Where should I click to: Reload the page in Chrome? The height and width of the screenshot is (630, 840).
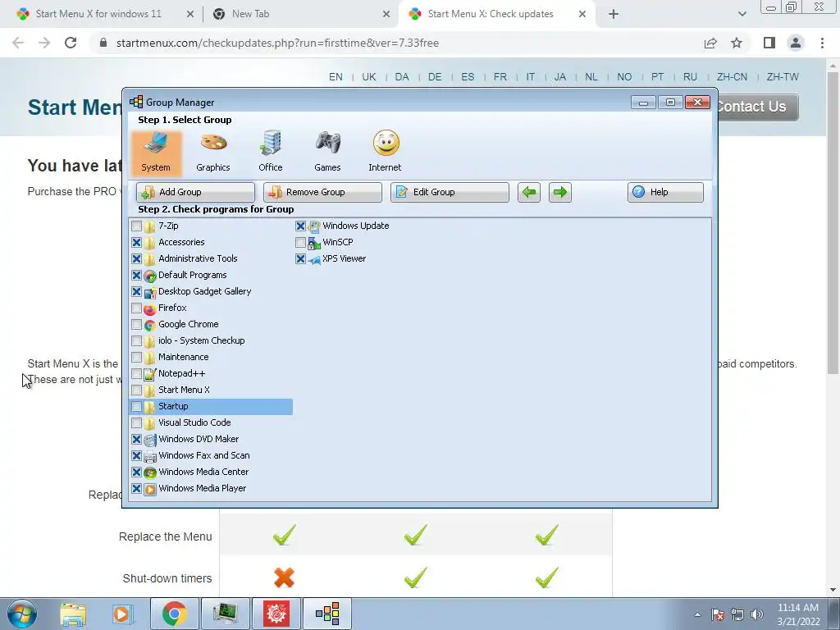click(x=71, y=43)
